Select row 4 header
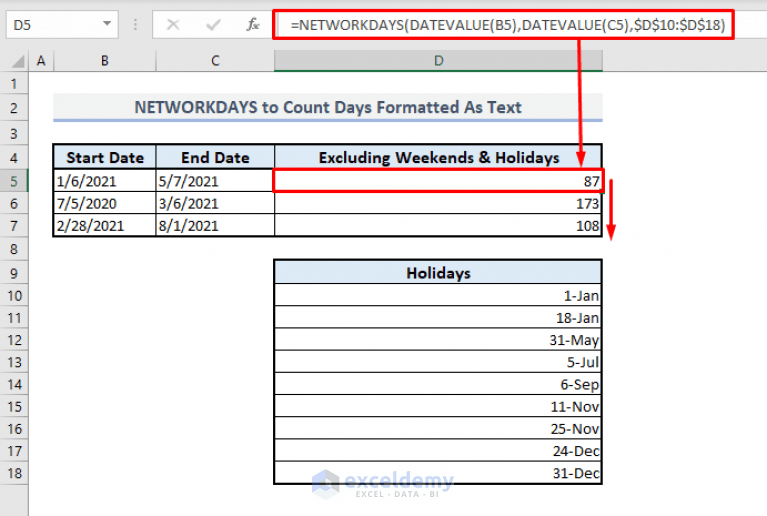The height and width of the screenshot is (516, 767). point(14,158)
